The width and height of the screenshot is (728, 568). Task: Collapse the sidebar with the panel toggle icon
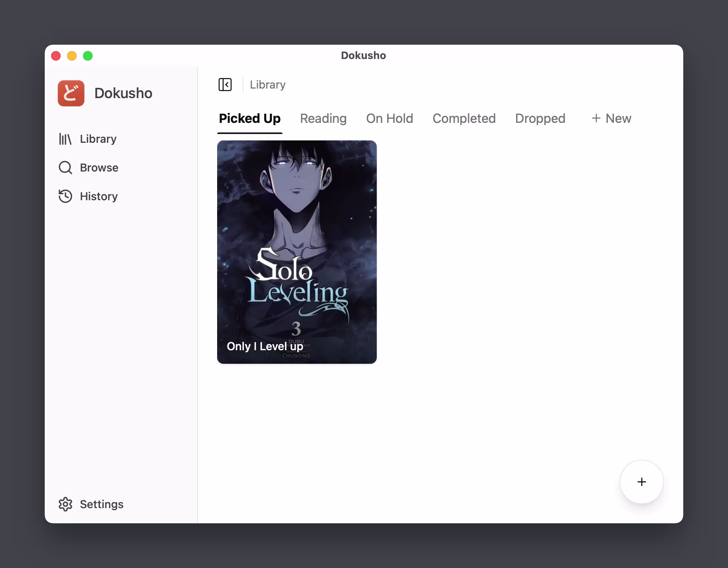pyautogui.click(x=225, y=85)
